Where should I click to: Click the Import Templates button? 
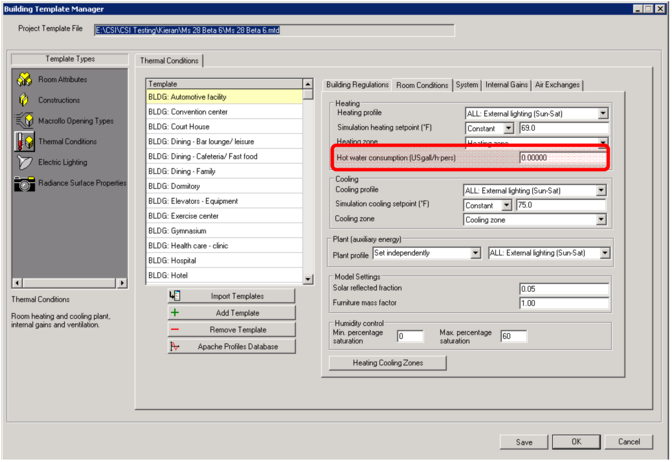click(x=231, y=296)
